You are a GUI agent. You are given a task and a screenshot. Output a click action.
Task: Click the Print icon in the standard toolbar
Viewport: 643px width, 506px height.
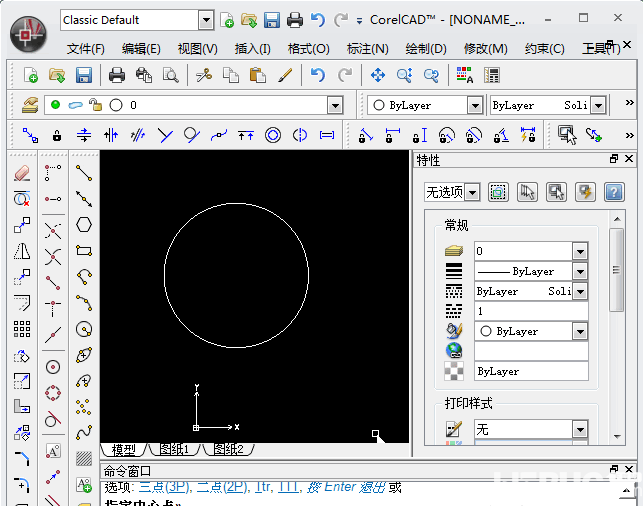pyautogui.click(x=117, y=75)
